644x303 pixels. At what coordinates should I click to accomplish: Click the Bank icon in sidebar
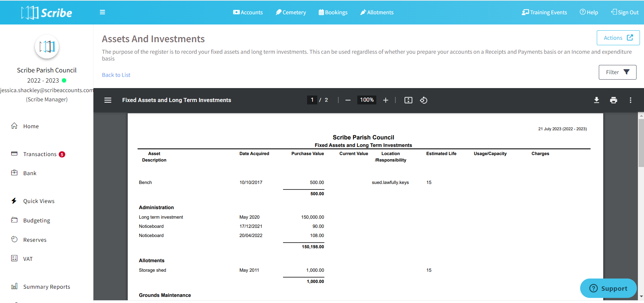pos(14,173)
